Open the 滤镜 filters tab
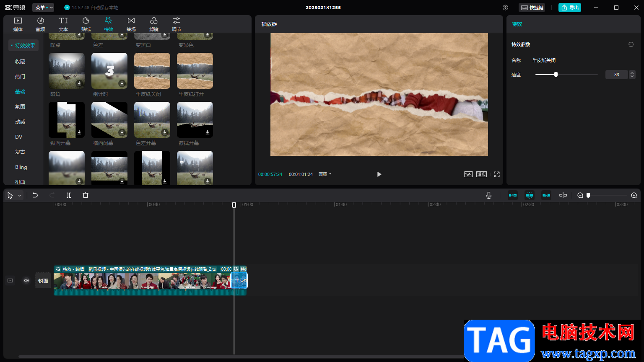The image size is (644, 362). (x=154, y=24)
